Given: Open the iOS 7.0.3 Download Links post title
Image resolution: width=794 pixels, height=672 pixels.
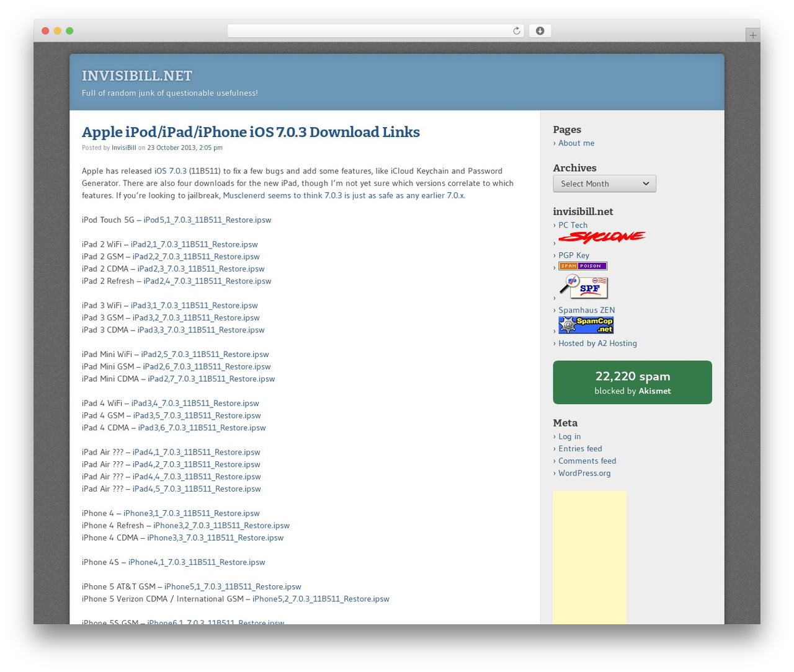Looking at the screenshot, I should tap(251, 132).
